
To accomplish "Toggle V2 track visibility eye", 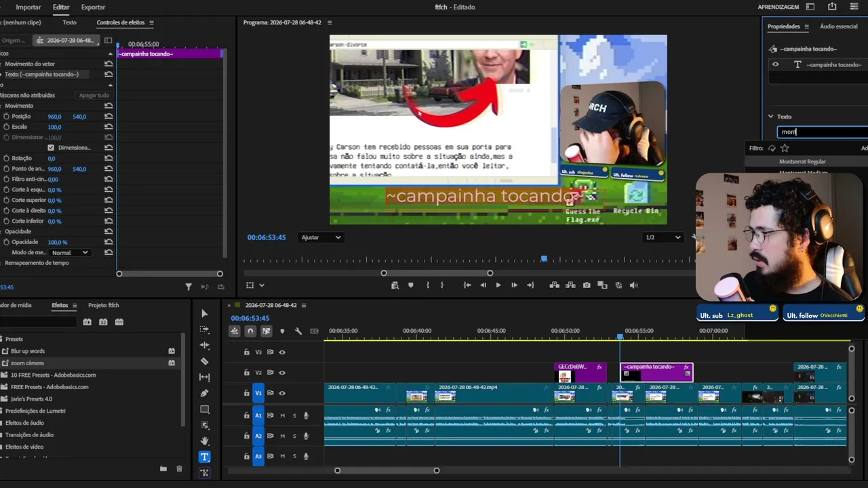I will tap(282, 373).
